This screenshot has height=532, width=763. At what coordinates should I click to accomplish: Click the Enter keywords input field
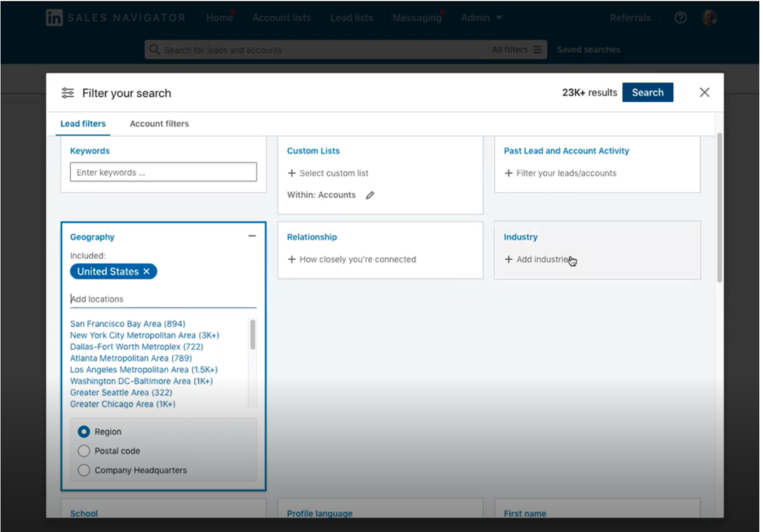[x=163, y=172]
